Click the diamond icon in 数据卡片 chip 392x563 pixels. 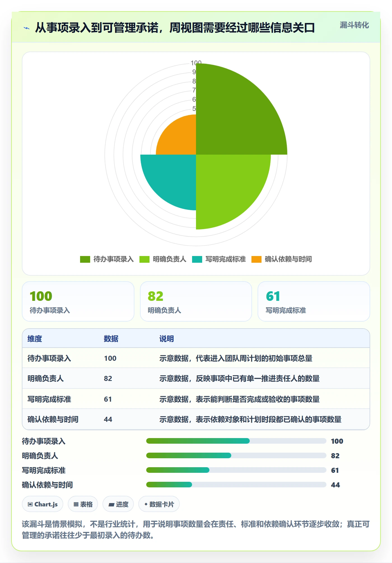(146, 504)
